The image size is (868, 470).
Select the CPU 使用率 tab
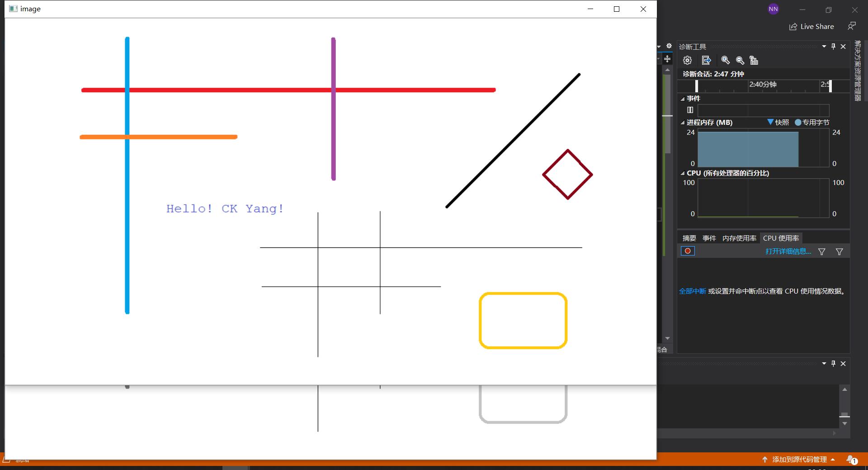[x=781, y=238]
